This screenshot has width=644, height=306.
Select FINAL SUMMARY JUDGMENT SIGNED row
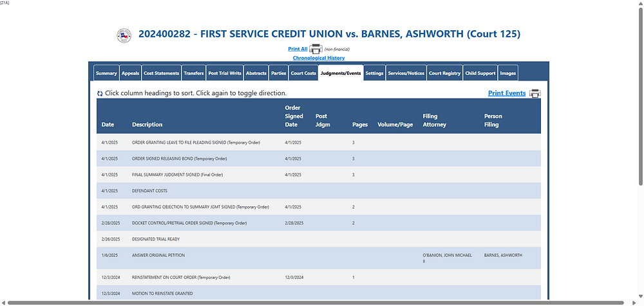pyautogui.click(x=319, y=175)
